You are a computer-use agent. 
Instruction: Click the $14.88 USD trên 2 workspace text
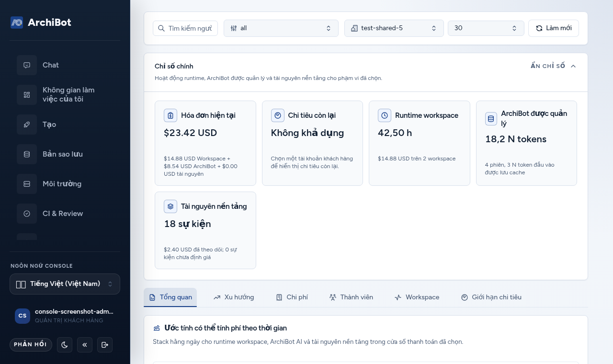[417, 159]
